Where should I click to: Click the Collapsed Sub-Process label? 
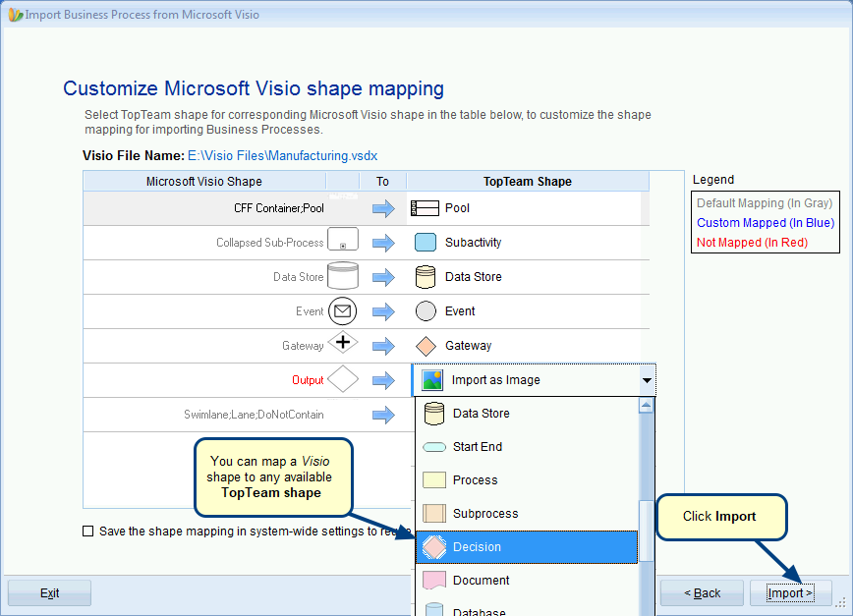point(270,243)
